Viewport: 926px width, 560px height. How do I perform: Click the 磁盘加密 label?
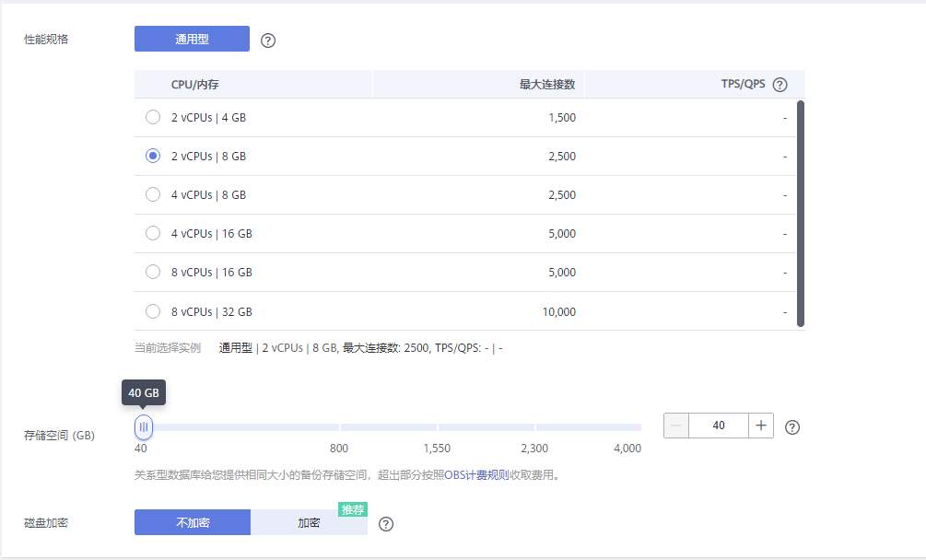pyautogui.click(x=46, y=523)
